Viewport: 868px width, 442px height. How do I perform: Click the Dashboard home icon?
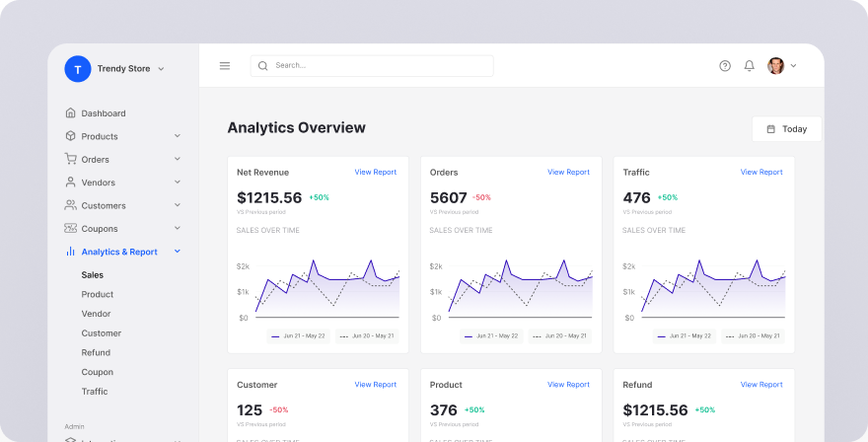coord(70,113)
